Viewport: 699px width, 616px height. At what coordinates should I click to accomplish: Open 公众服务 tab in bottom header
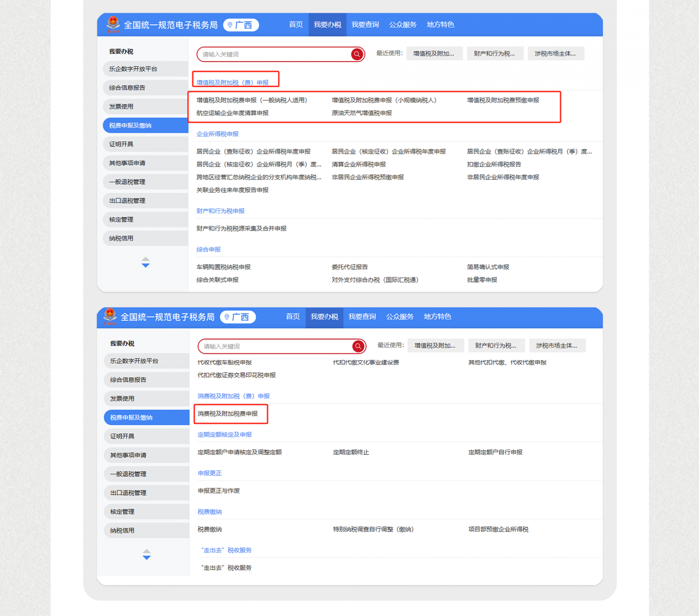click(x=399, y=317)
